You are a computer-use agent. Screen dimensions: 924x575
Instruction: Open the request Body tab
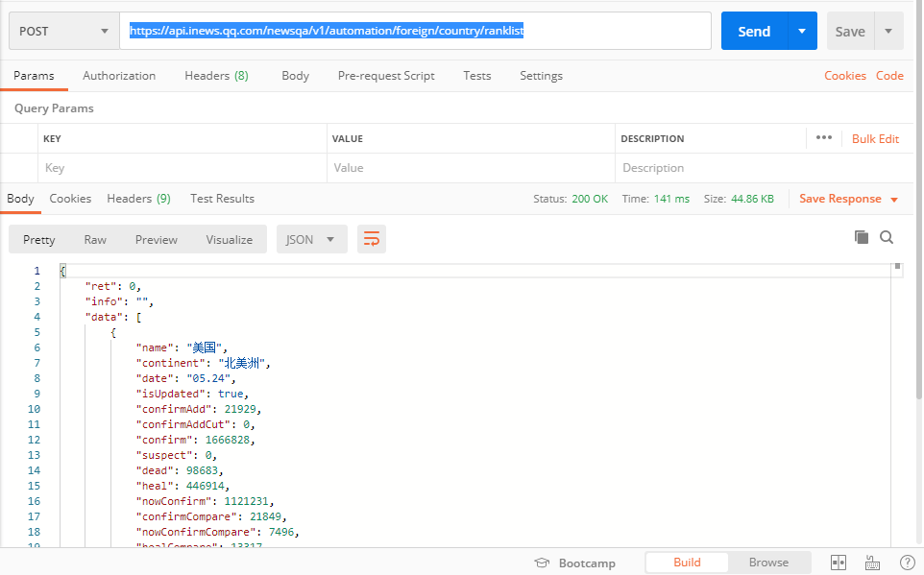pyautogui.click(x=295, y=76)
